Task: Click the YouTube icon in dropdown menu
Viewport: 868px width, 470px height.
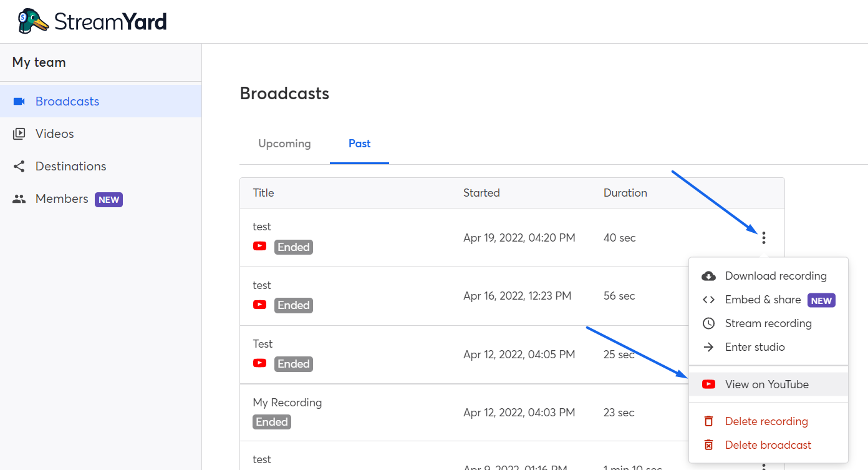Action: (x=708, y=384)
